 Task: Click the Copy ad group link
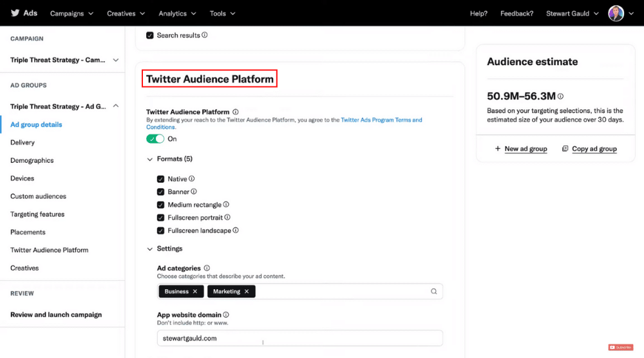coord(594,149)
